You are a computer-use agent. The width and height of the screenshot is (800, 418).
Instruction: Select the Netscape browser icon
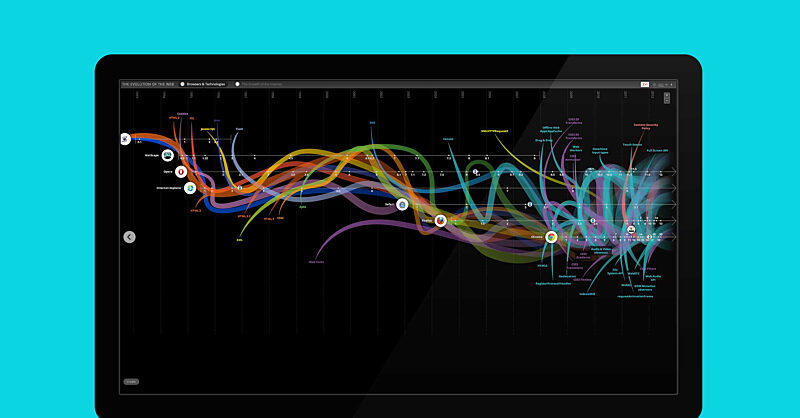(167, 155)
